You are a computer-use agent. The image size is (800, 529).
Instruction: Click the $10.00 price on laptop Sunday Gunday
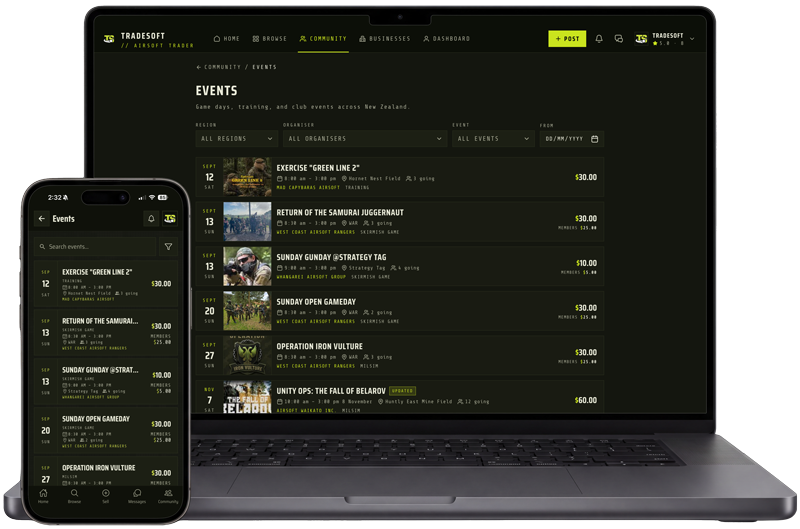coord(586,263)
